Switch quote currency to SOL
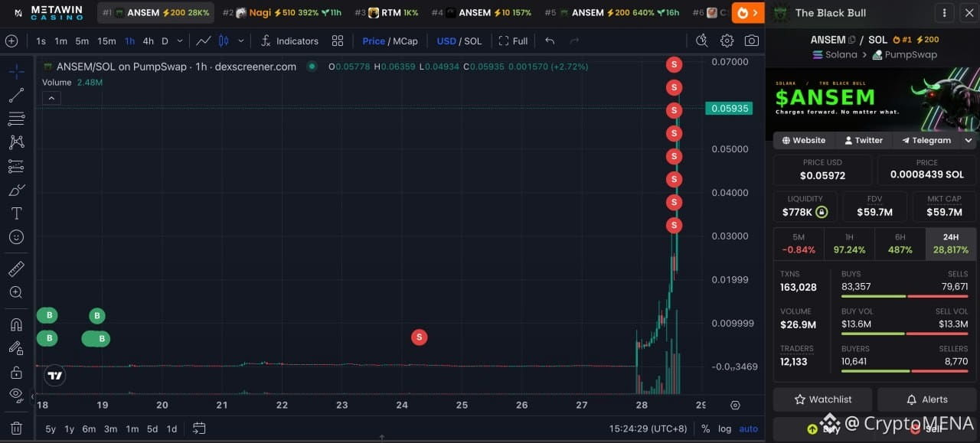This screenshot has width=980, height=443. tap(473, 41)
